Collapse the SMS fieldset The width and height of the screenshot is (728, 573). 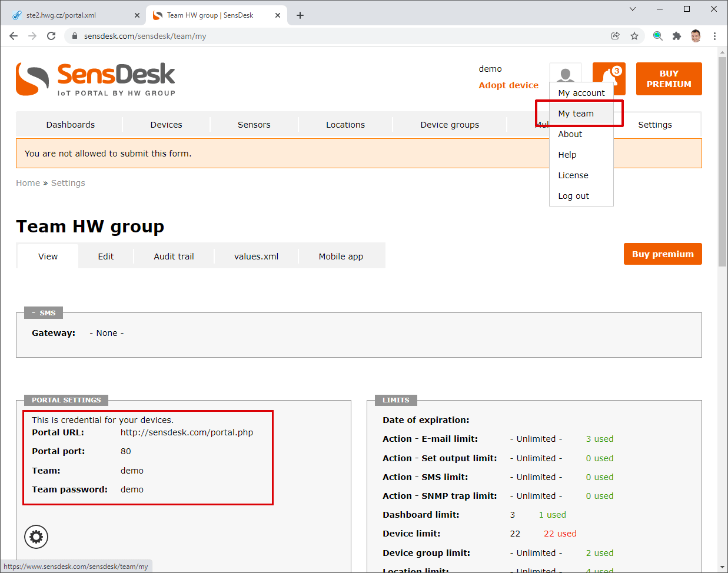click(x=44, y=313)
